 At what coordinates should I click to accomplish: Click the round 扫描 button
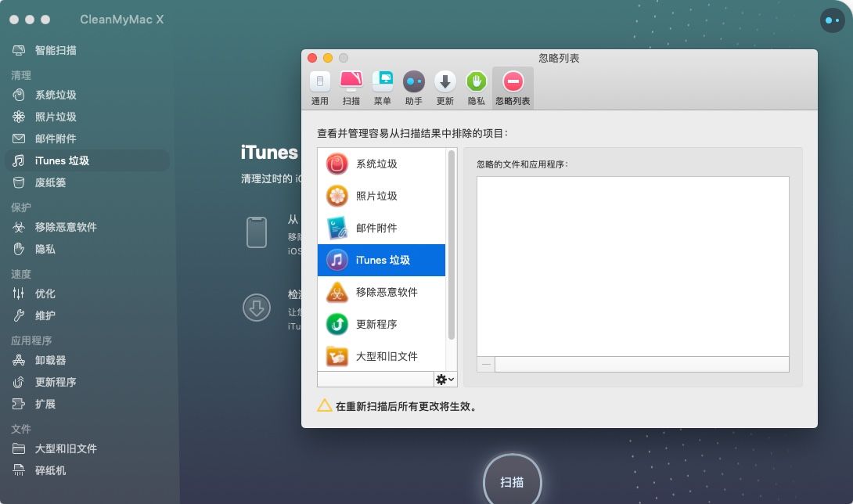[x=512, y=481]
